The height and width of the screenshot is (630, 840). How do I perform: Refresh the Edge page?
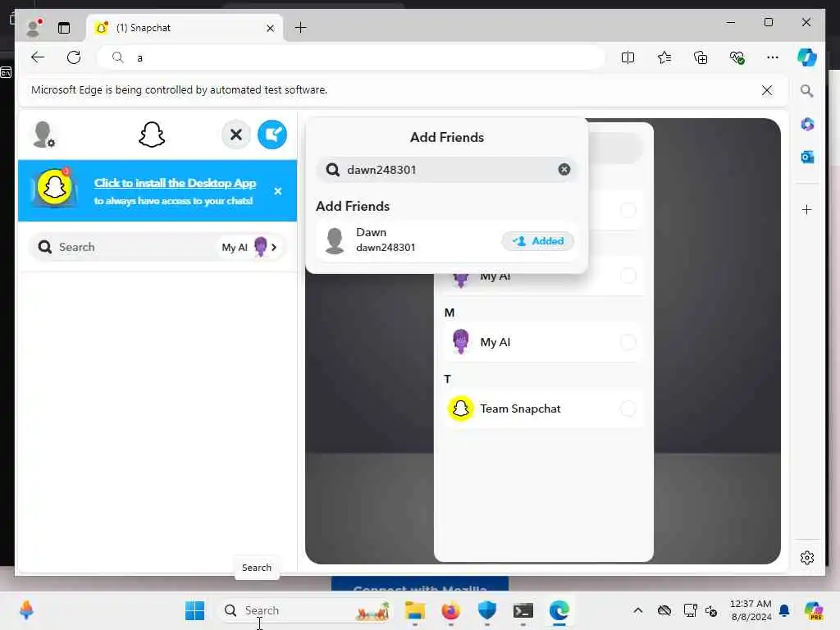74,57
